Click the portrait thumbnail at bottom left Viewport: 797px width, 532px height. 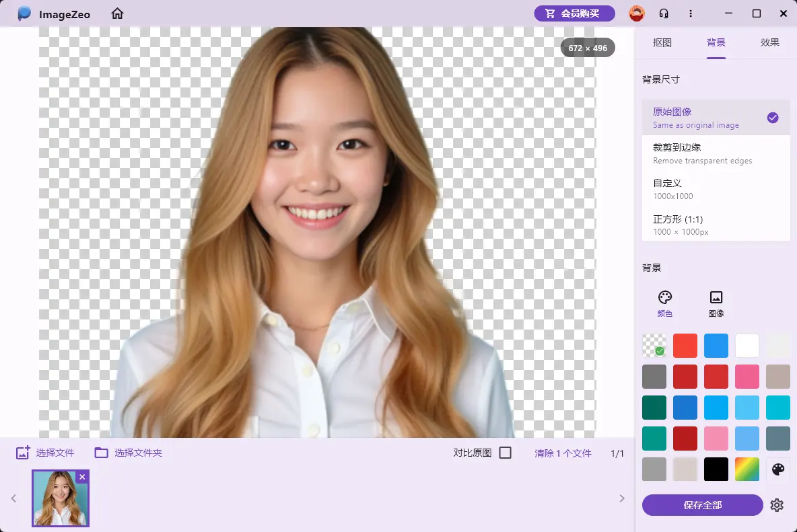[61, 498]
